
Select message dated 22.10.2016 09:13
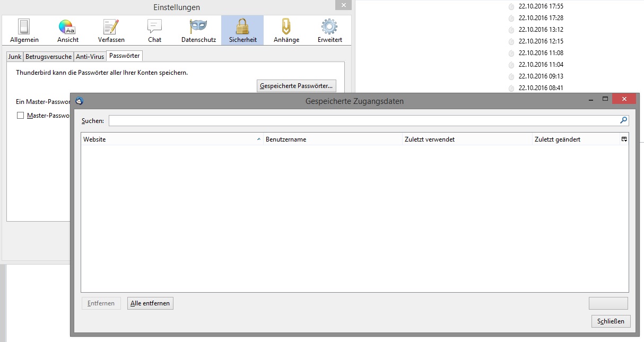coord(541,76)
